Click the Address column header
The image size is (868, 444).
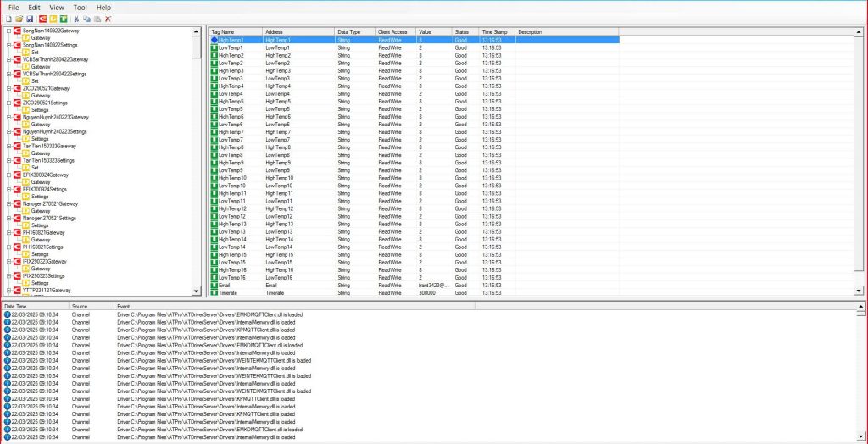click(x=299, y=32)
